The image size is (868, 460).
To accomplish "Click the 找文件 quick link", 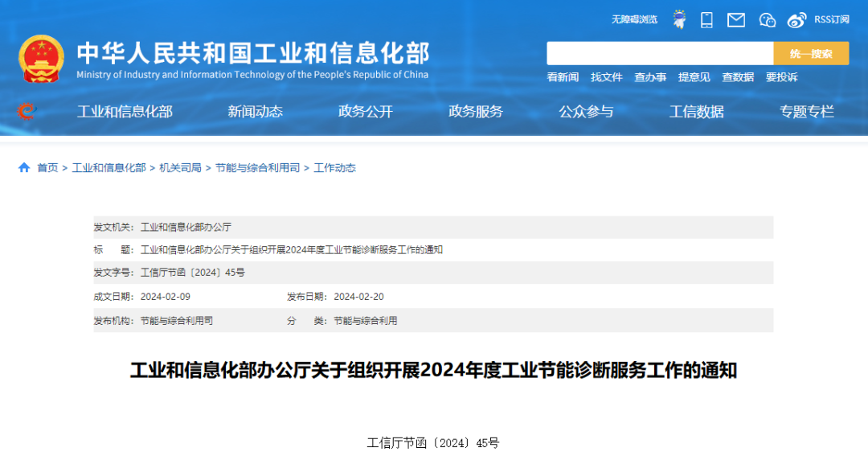I will click(607, 77).
